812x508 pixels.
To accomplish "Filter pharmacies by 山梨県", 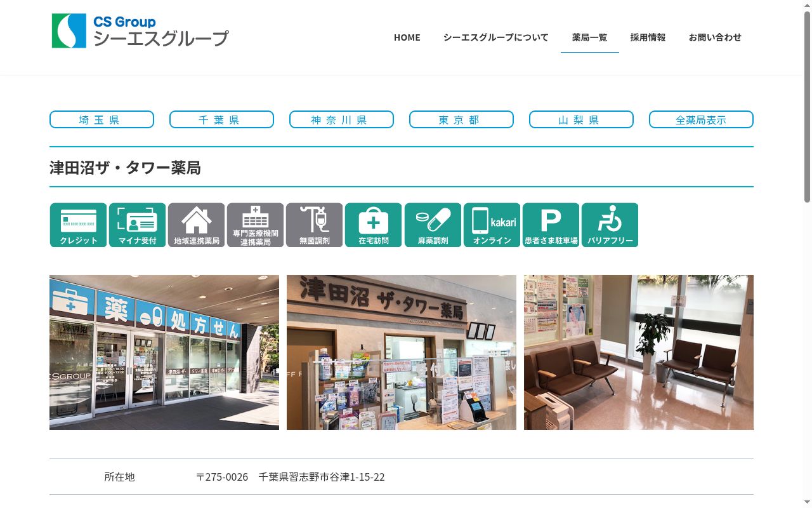I will pyautogui.click(x=581, y=119).
